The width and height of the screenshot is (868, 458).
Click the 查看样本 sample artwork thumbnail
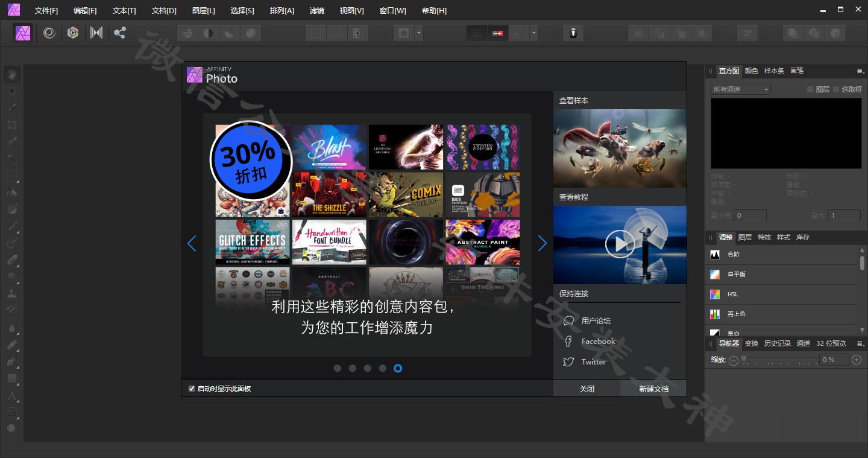(620, 148)
